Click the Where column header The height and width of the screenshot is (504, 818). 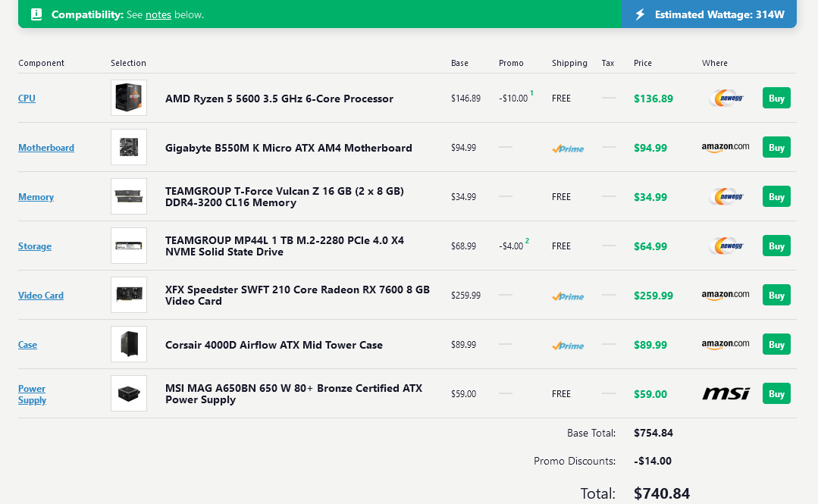pyautogui.click(x=715, y=63)
